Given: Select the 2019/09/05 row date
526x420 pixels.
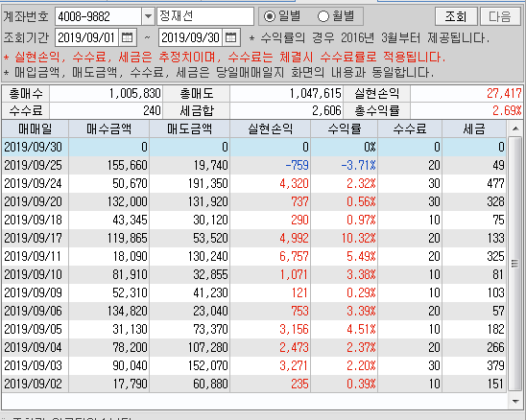Looking at the screenshot, I should pyautogui.click(x=34, y=329).
